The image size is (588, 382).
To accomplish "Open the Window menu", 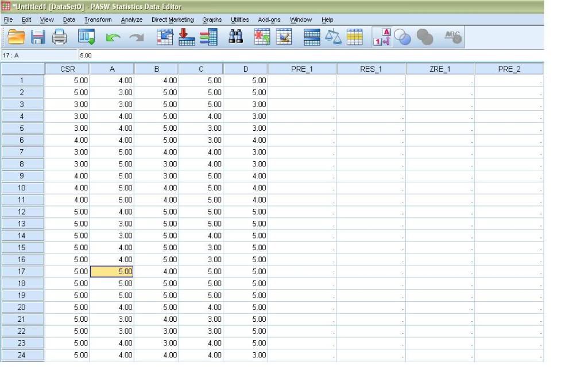I will (x=301, y=20).
